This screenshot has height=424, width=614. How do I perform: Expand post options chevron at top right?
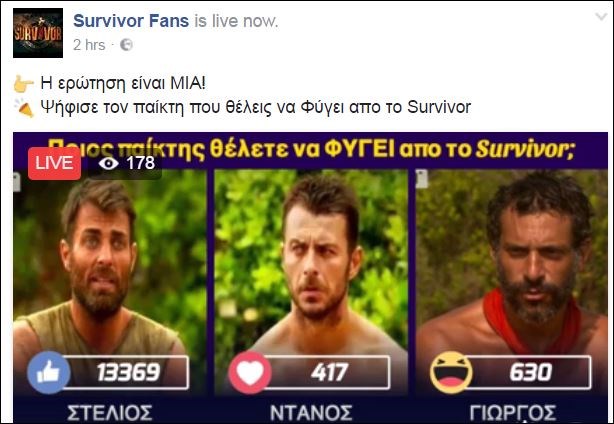pos(601,17)
